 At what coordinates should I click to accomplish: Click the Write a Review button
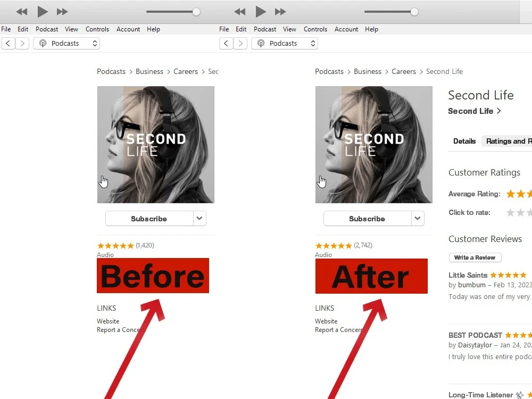475,257
